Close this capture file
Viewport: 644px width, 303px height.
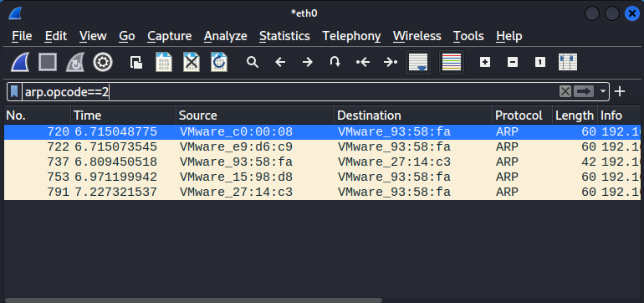click(192, 63)
